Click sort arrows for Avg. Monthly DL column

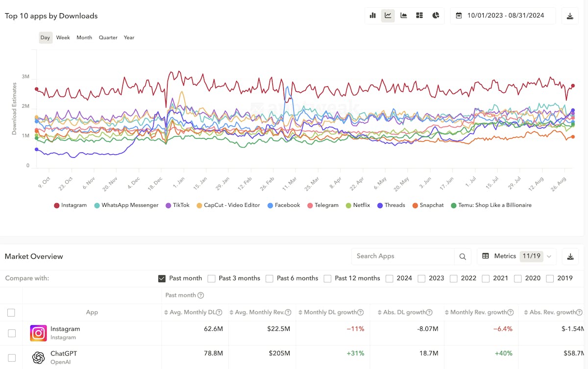(166, 313)
